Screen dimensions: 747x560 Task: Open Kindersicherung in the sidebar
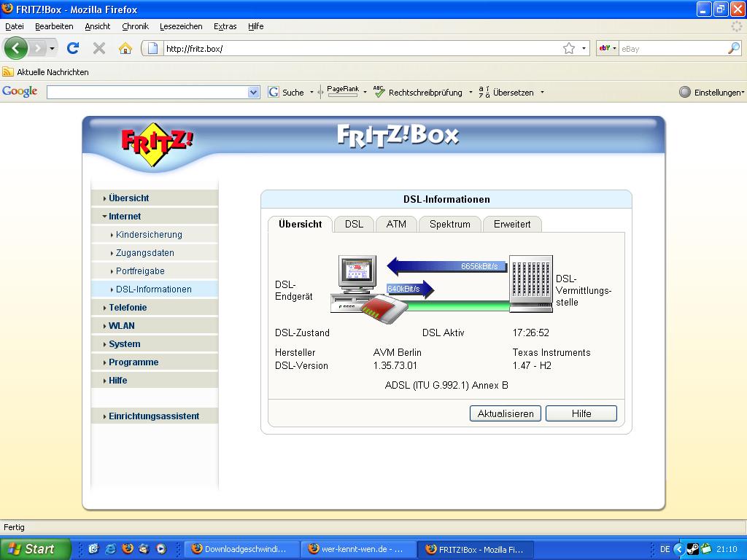point(155,234)
